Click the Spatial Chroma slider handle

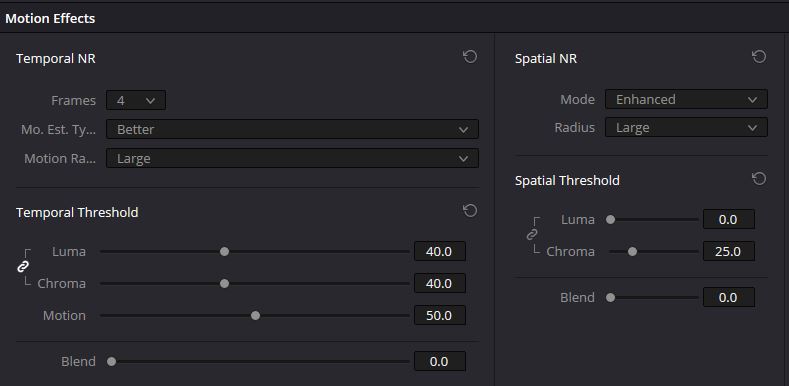(x=633, y=252)
